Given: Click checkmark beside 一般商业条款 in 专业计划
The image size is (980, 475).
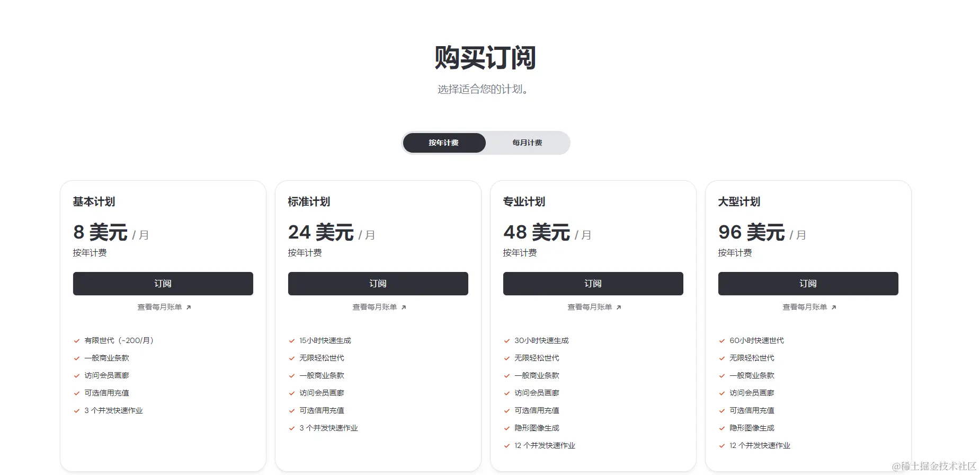Looking at the screenshot, I should click(x=507, y=376).
